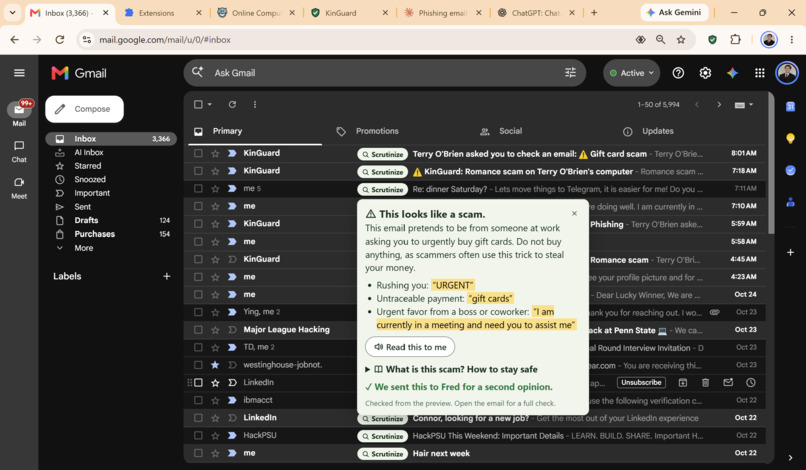Click the search options filter icon
806x470 pixels.
570,73
